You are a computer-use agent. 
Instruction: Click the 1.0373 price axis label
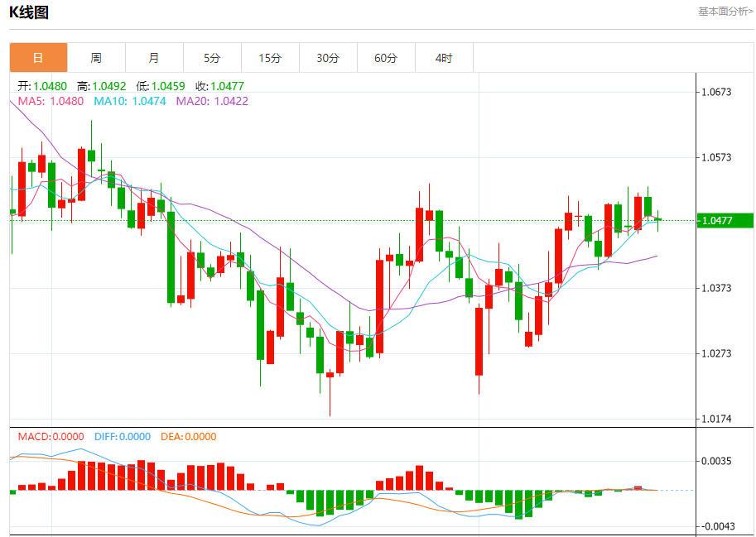(x=716, y=288)
